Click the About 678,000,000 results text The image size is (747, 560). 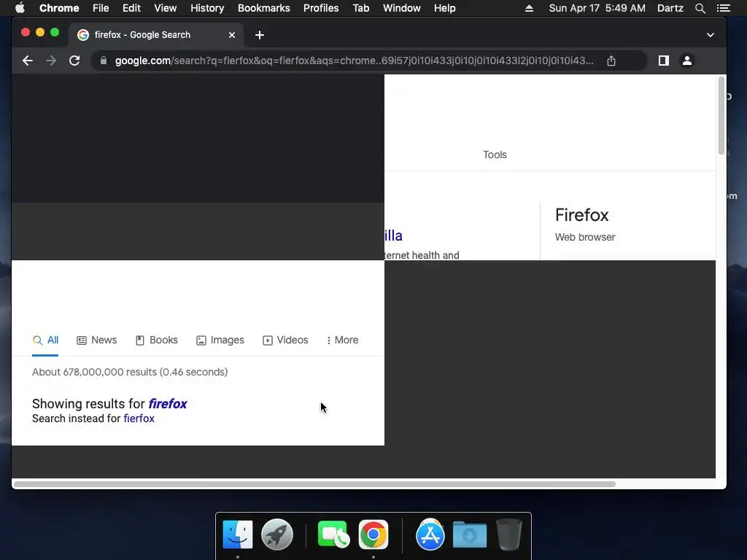pos(130,372)
